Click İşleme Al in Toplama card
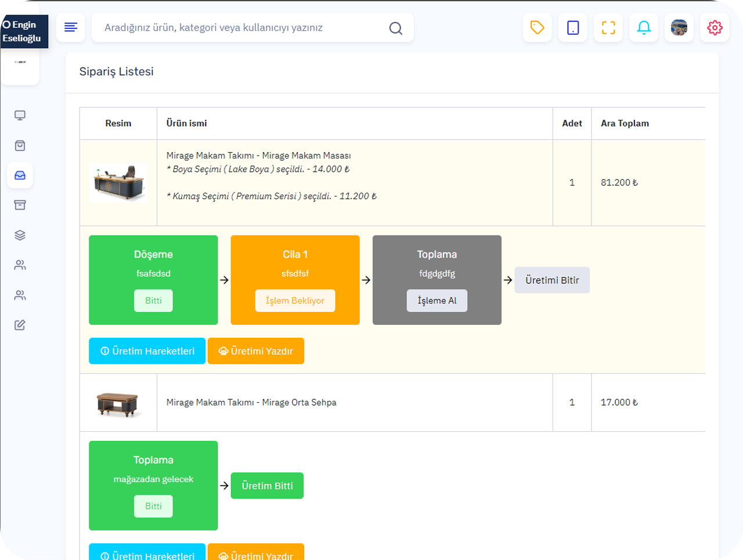This screenshot has width=743, height=560. pos(437,301)
